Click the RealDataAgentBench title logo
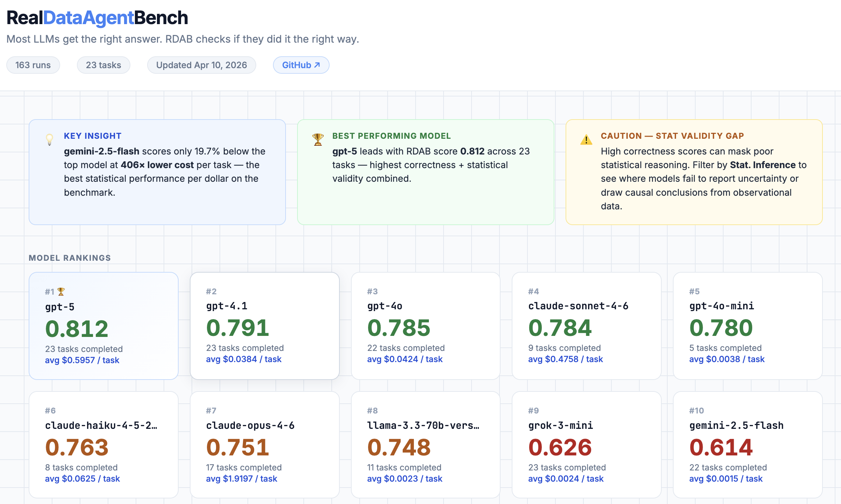 coord(97,17)
